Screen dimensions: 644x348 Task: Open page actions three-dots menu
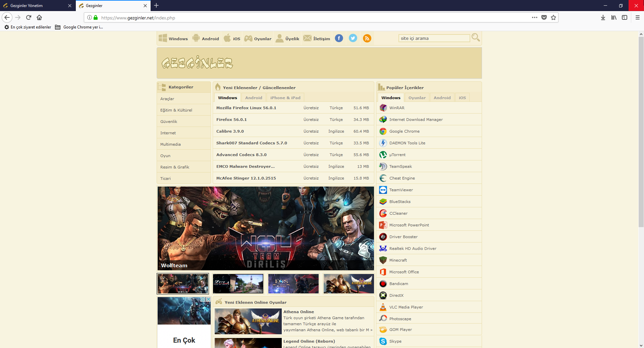(534, 17)
